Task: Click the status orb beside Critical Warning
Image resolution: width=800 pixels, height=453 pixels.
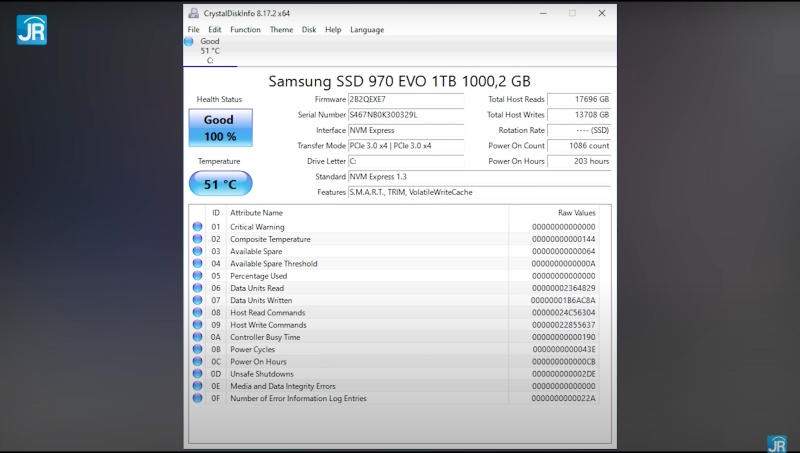Action: [x=197, y=227]
